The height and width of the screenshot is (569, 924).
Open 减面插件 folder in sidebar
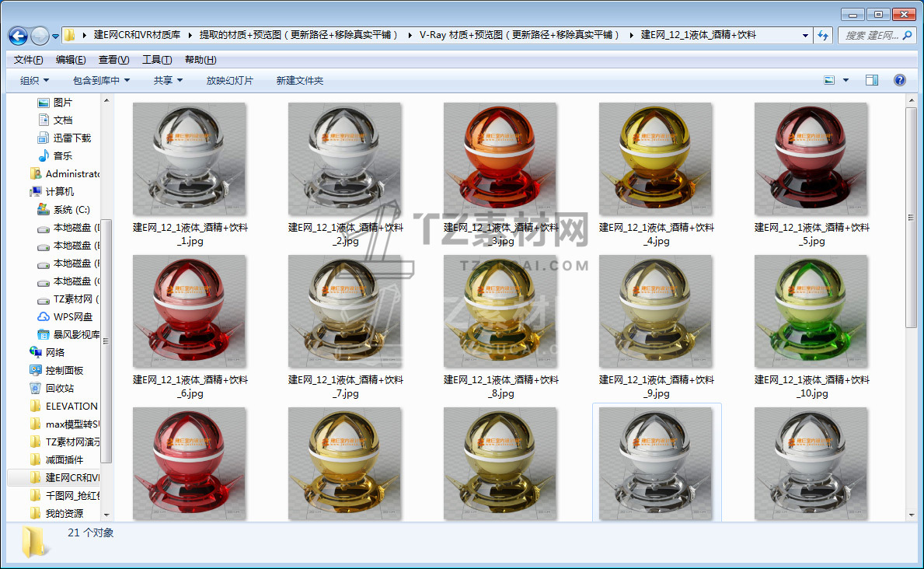click(57, 459)
